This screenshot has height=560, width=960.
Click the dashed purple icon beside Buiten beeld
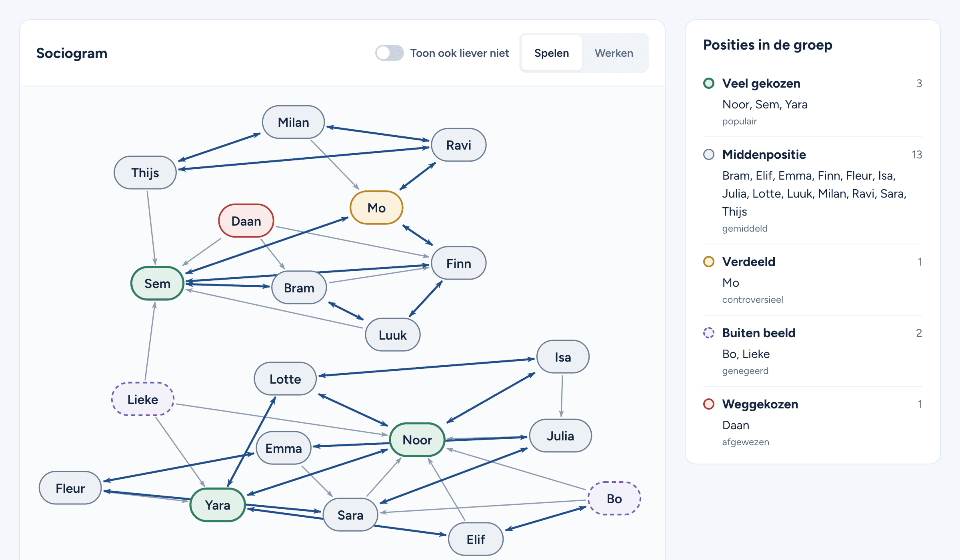click(708, 333)
